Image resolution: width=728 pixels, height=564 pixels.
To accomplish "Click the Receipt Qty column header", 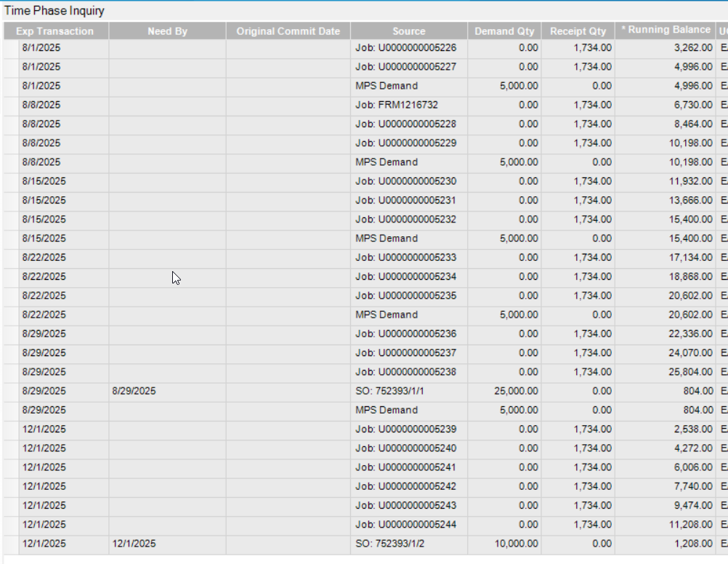I will pyautogui.click(x=578, y=31).
